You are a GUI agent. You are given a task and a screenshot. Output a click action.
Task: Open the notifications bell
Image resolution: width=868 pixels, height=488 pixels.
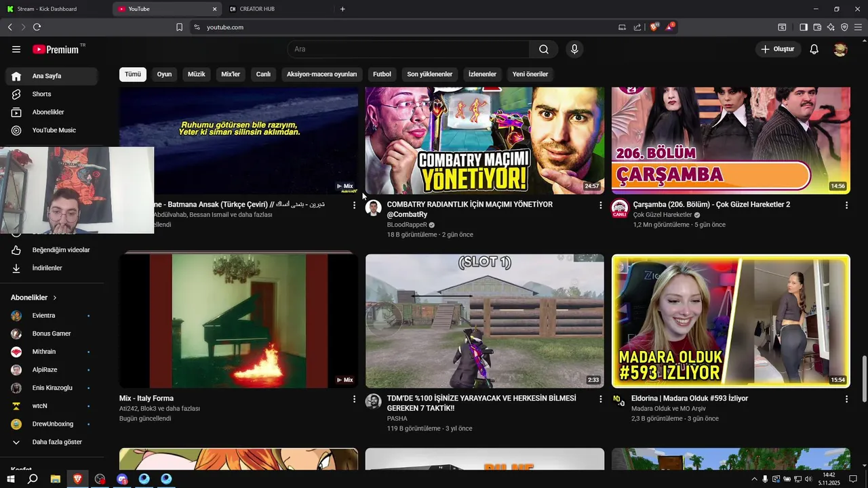[x=814, y=49]
